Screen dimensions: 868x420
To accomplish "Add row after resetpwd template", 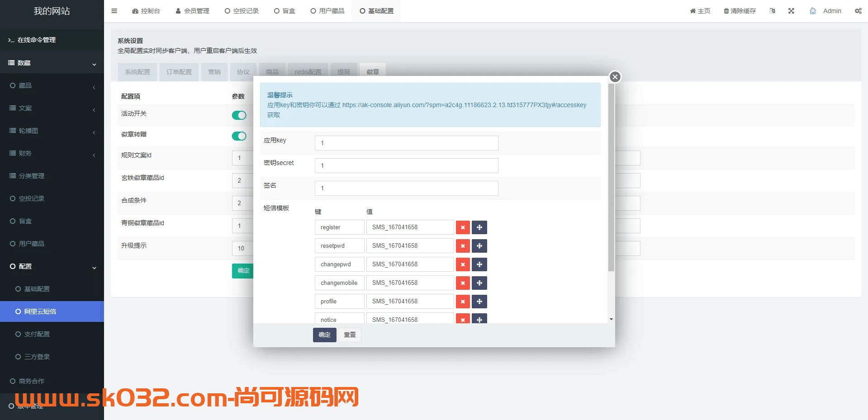I will point(479,246).
